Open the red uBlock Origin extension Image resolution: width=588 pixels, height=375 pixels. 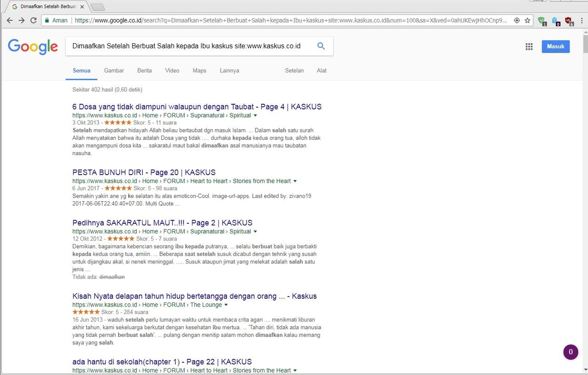[569, 21]
